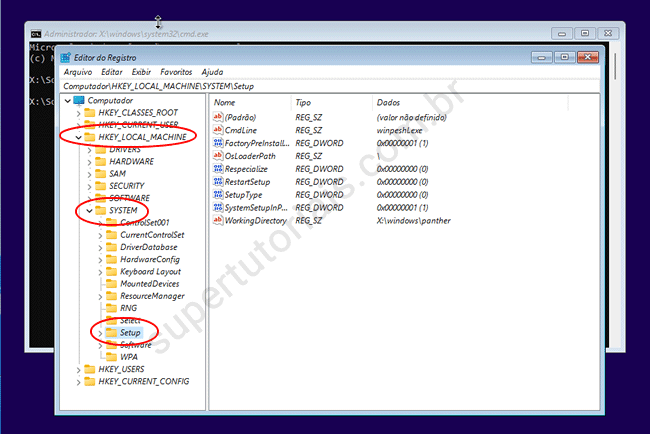Viewport: 650px width, 434px height.
Task: Select the SetupType DWORD value icon
Action: point(218,195)
